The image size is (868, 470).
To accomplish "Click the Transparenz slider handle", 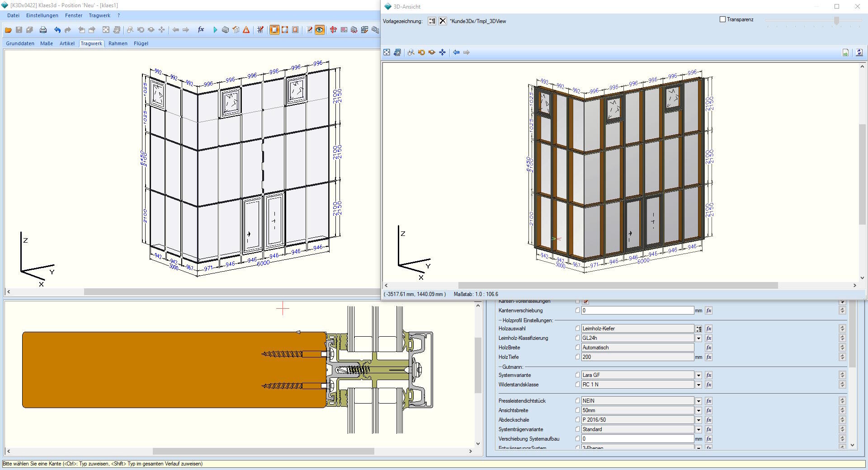I will [x=836, y=21].
